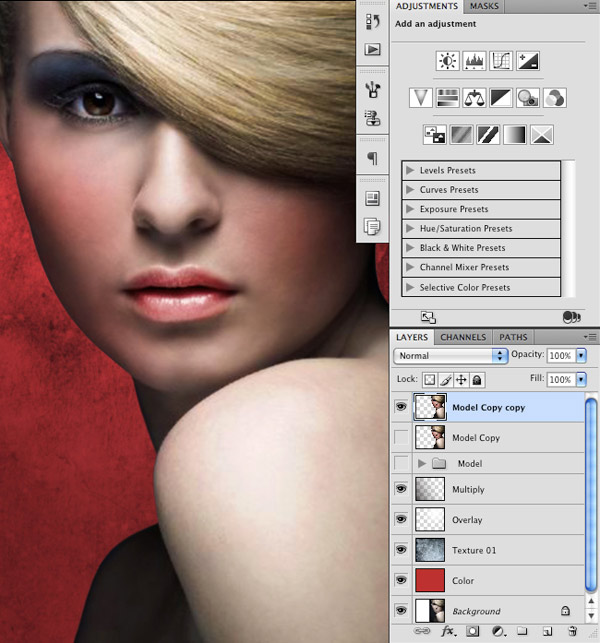Click the delete layer trash icon
The height and width of the screenshot is (643, 600).
[x=572, y=632]
